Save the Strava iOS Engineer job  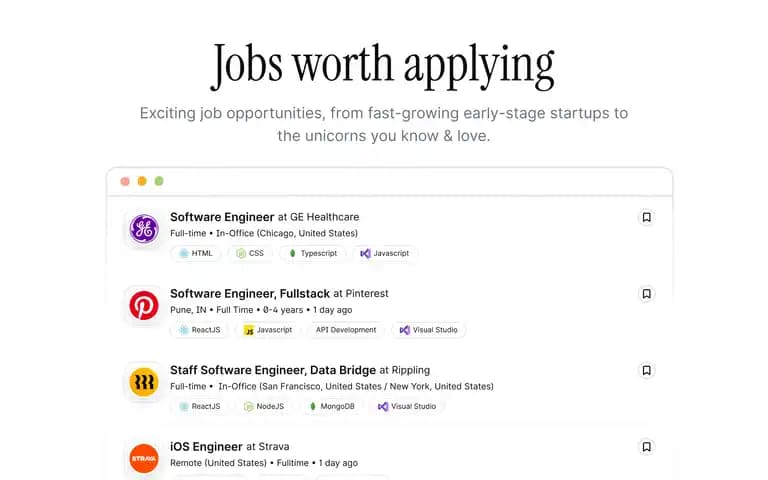click(x=647, y=446)
